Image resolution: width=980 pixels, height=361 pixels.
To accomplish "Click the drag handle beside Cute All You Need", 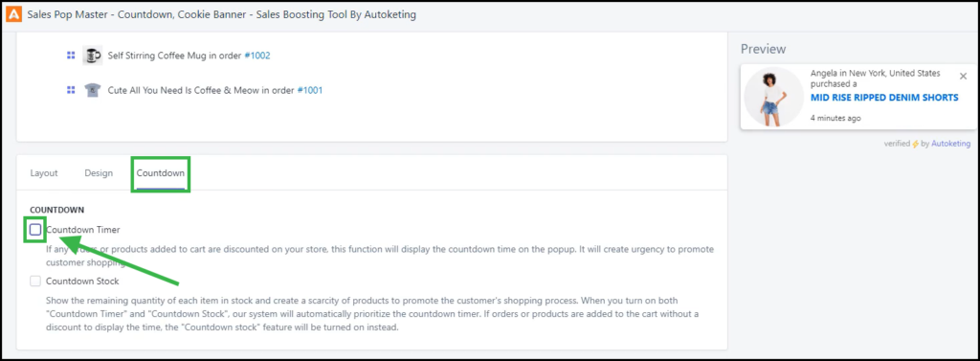I will click(71, 90).
